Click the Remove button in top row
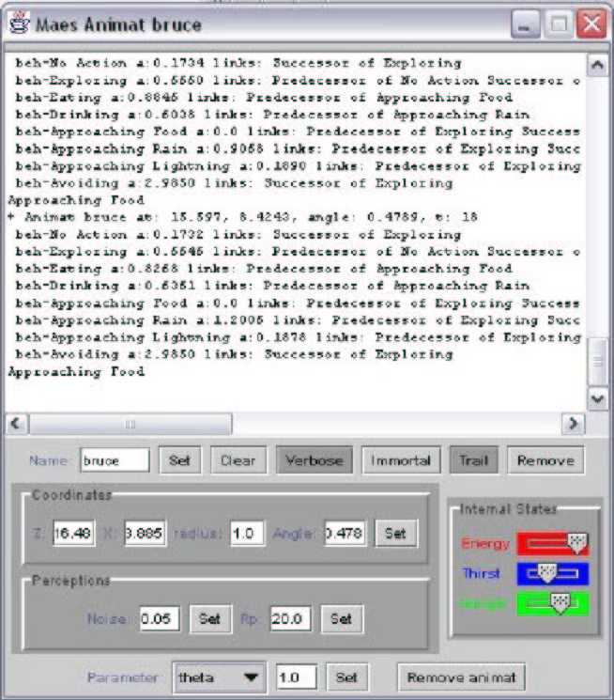Screen dimensions: 614x700 545,460
